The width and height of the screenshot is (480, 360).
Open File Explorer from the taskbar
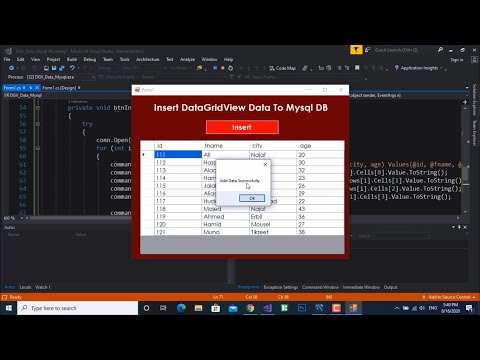point(198,308)
